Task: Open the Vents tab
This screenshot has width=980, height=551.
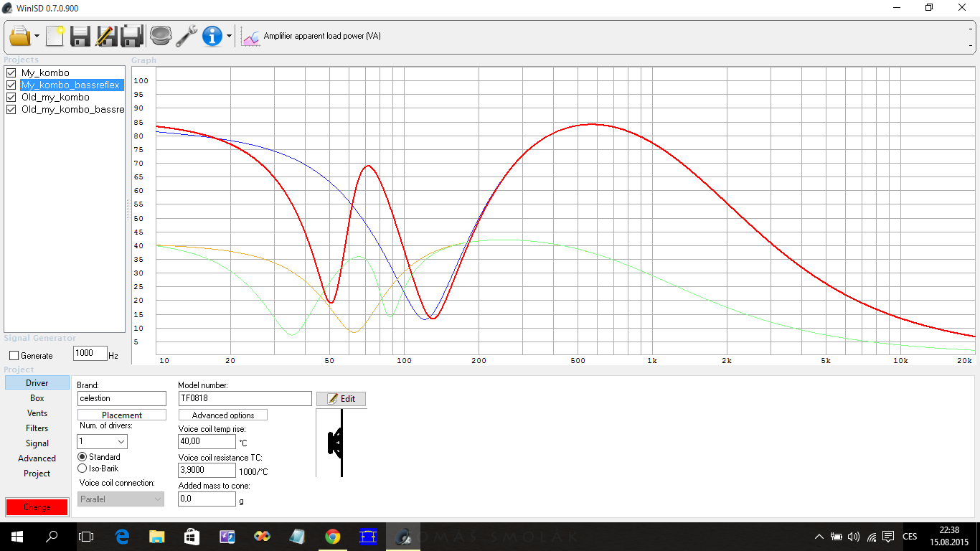Action: (x=37, y=413)
